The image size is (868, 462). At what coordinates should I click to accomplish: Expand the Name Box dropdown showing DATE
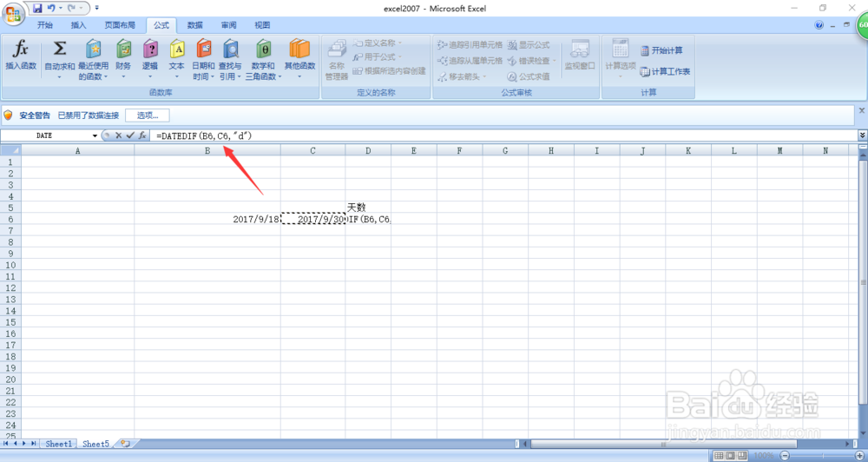(x=95, y=135)
